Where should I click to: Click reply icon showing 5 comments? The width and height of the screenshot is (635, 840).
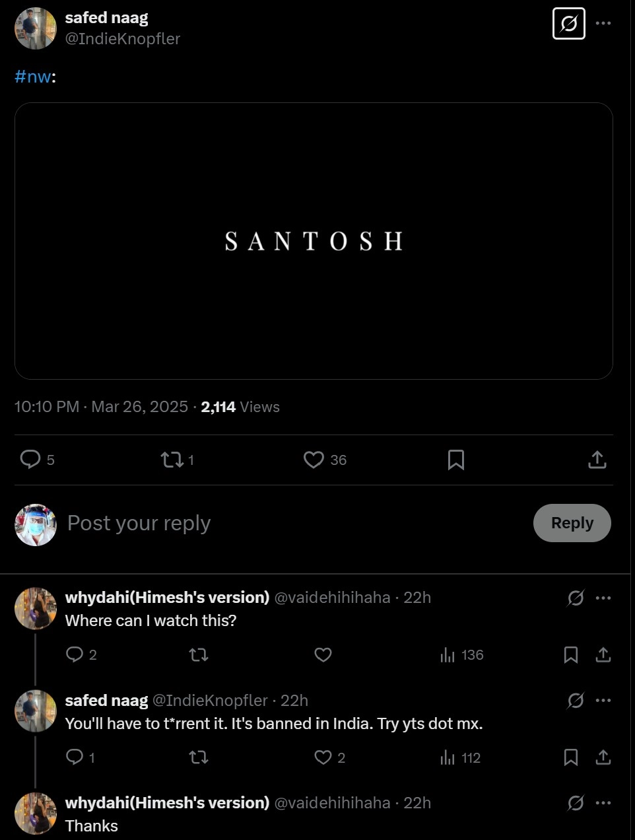point(31,459)
